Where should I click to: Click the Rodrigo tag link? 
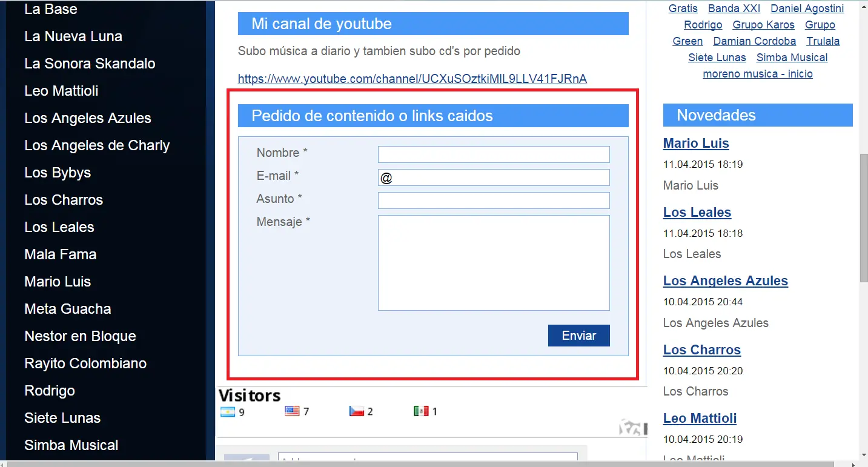pyautogui.click(x=703, y=25)
